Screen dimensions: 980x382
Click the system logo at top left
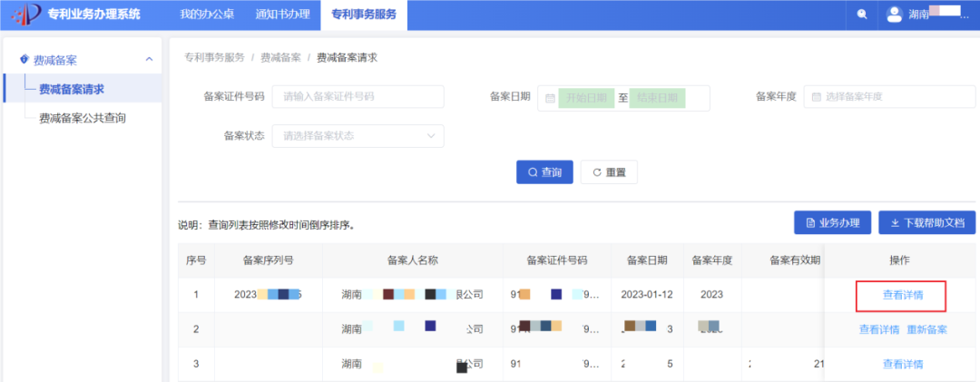pos(23,14)
